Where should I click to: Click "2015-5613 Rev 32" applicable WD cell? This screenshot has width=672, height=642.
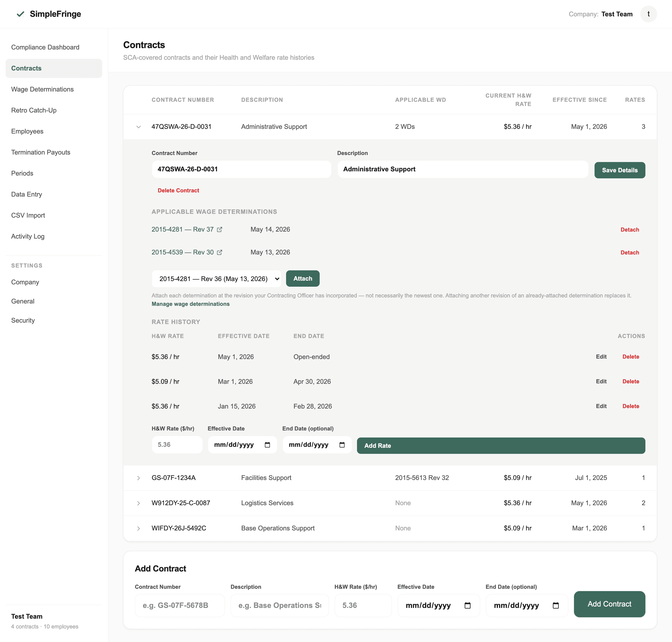coord(422,478)
